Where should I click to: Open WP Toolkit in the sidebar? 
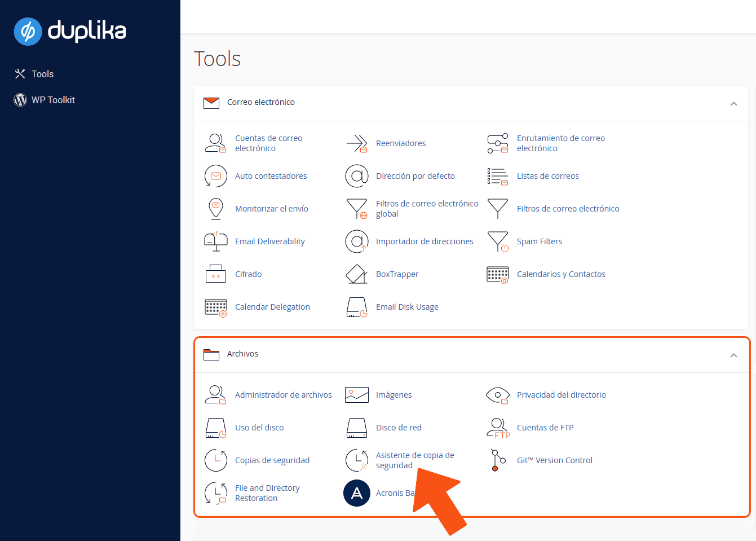53,100
